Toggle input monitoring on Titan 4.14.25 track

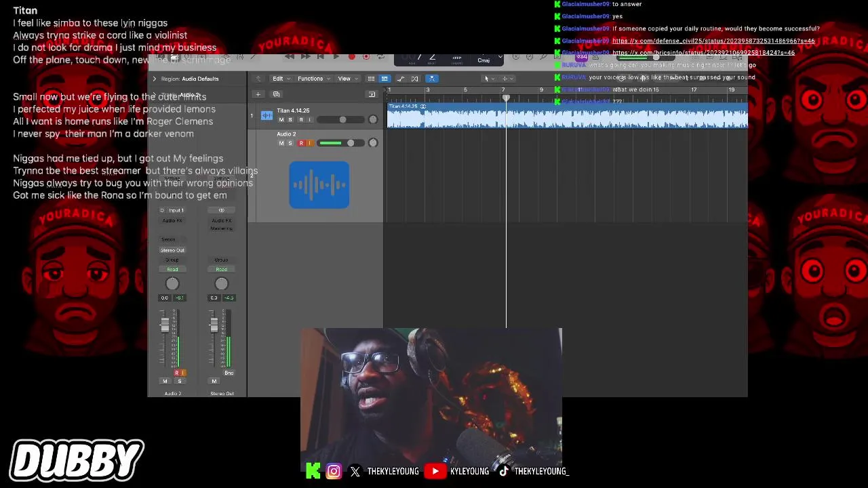(x=310, y=120)
